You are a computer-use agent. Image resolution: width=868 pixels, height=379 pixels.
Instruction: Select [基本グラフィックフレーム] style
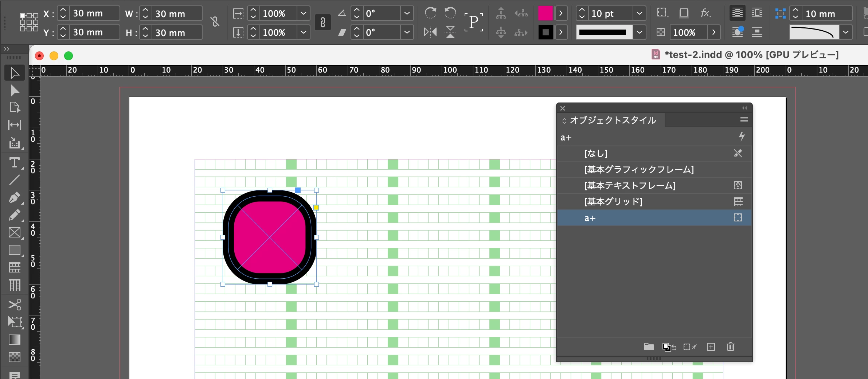[654, 170]
